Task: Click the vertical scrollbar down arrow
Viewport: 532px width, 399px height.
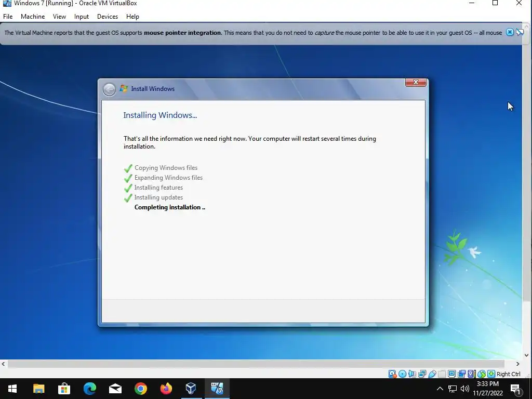Action: pos(527,355)
